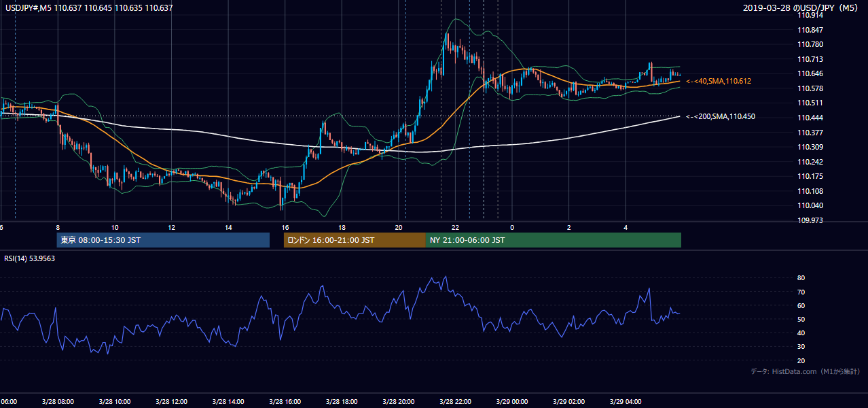Screen dimensions: 868x408
Task: Click the 2019-03-28 のUSD/JPY (M5) chart title
Action: tap(801, 8)
